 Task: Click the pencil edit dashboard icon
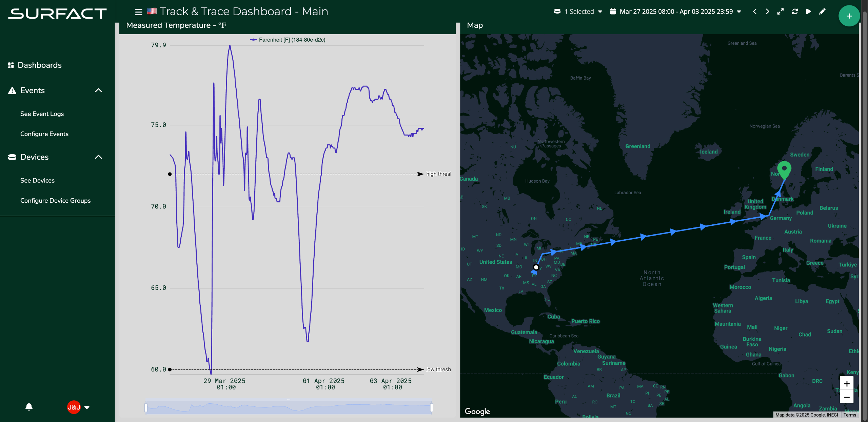[822, 12]
